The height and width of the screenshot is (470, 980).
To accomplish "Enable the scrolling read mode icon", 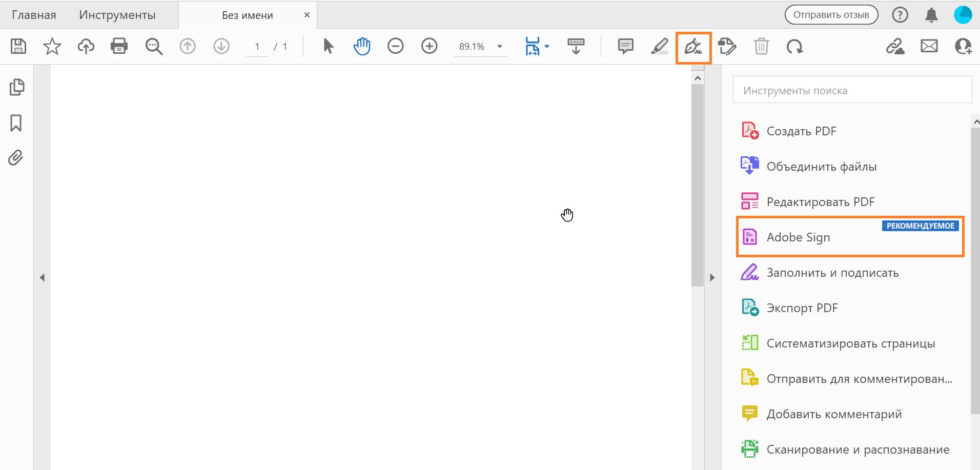I will [x=576, y=46].
